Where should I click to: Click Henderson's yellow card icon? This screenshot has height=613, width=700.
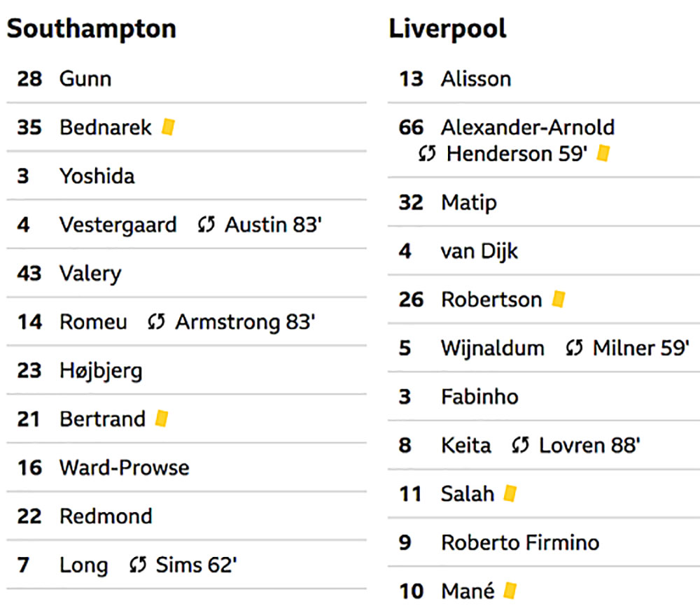click(x=603, y=153)
